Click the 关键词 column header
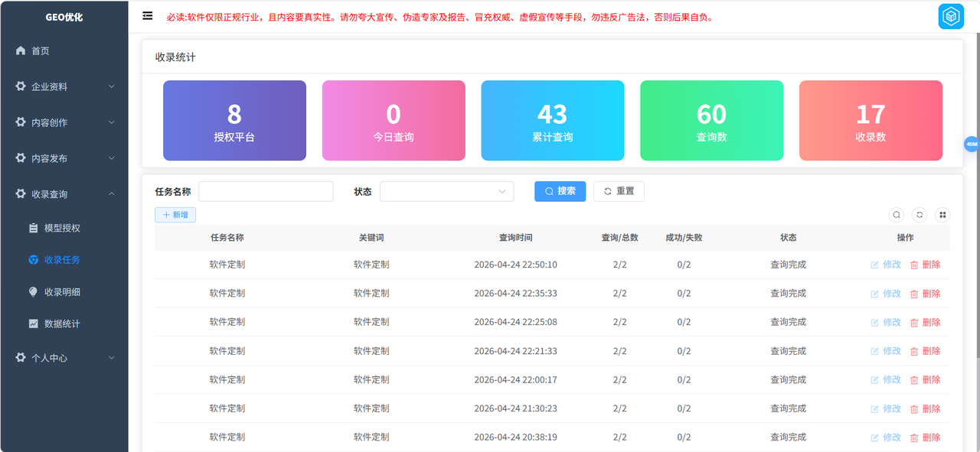The width and height of the screenshot is (980, 452). click(371, 238)
